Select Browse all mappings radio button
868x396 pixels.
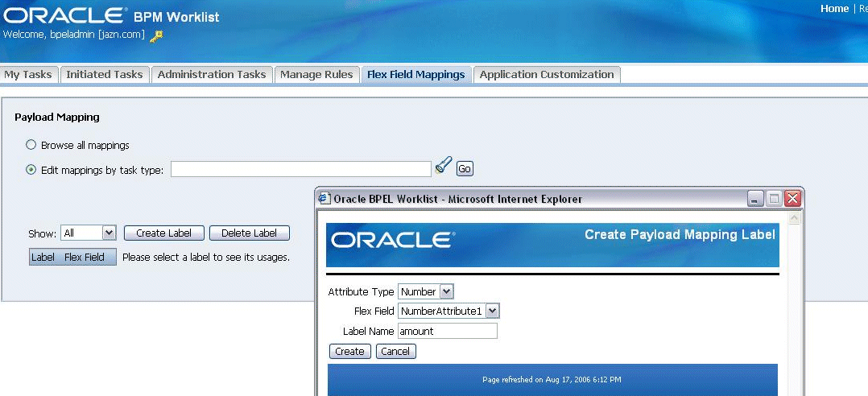tap(31, 145)
